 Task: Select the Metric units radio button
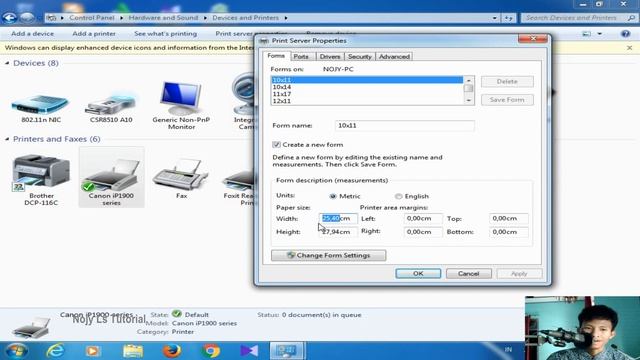333,196
